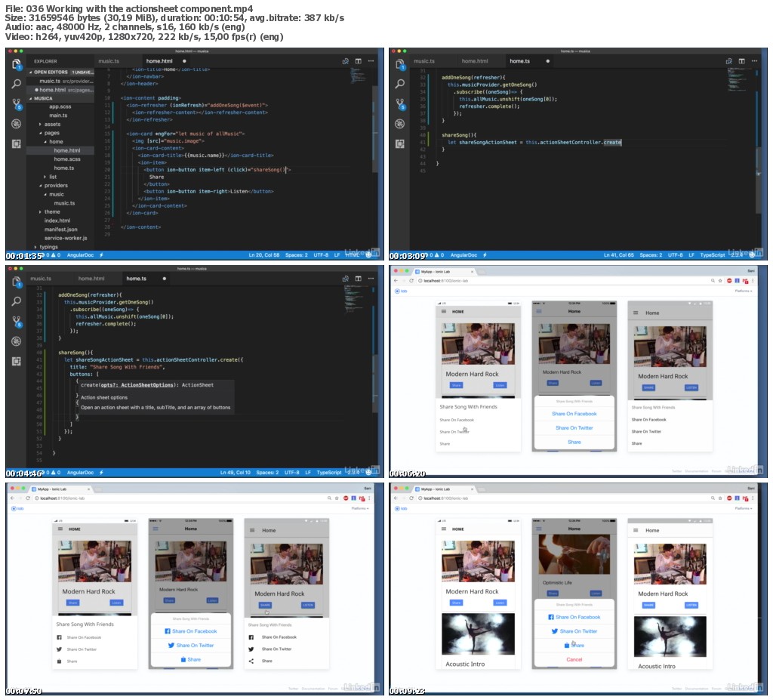
Task: Click Cancel in middle phone, 00:09:23 frame
Action: [x=574, y=659]
